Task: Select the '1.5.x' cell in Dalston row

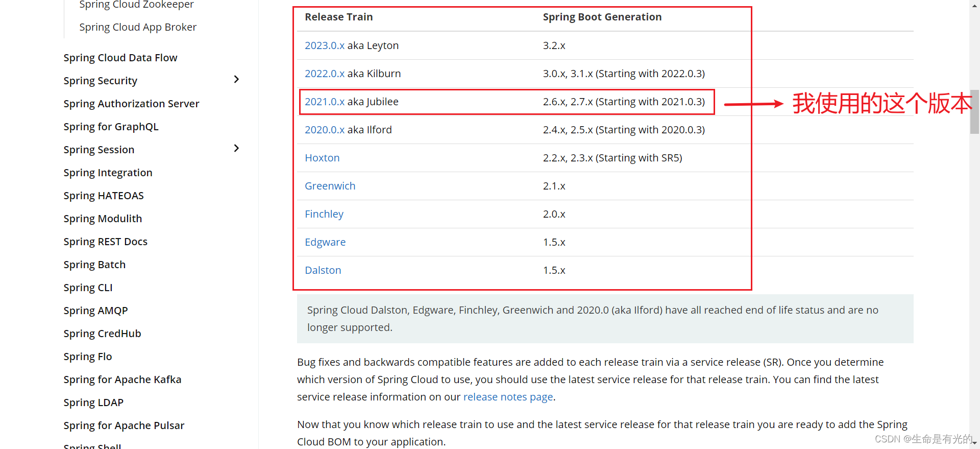Action: point(554,270)
